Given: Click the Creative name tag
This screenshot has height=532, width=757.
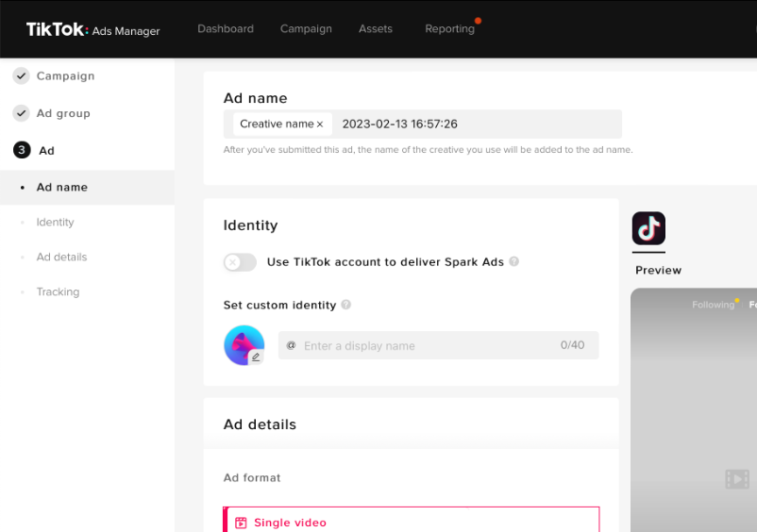Looking at the screenshot, I should pos(282,124).
